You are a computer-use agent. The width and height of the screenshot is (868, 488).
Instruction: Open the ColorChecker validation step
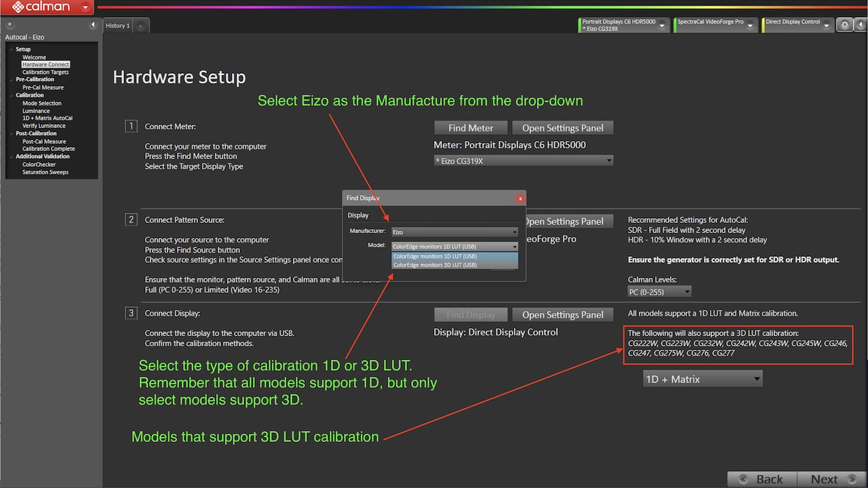[x=39, y=164]
